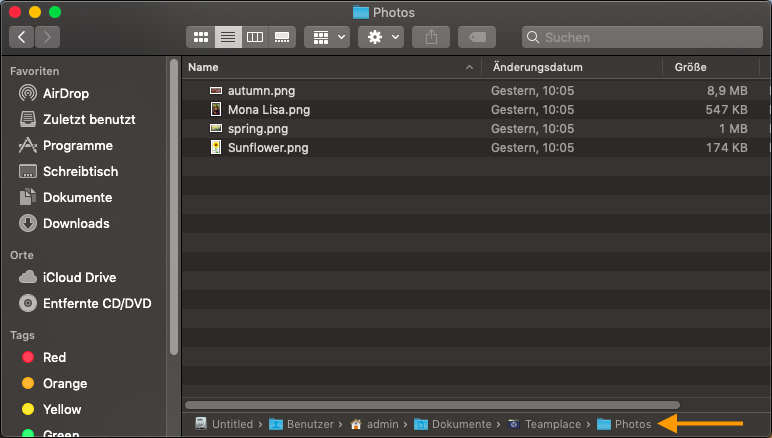Image resolution: width=772 pixels, height=438 pixels.
Task: Sort by Änderungsdatum column header
Action: [538, 67]
